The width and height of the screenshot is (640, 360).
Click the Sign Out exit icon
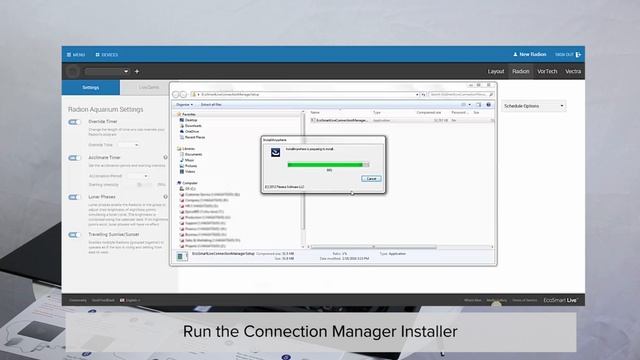pyautogui.click(x=578, y=54)
